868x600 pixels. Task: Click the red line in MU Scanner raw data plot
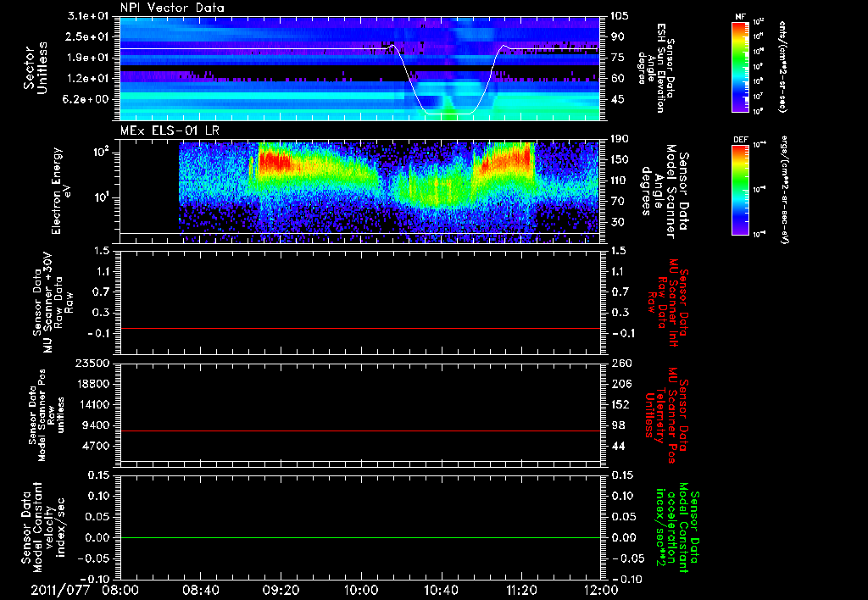pos(360,328)
